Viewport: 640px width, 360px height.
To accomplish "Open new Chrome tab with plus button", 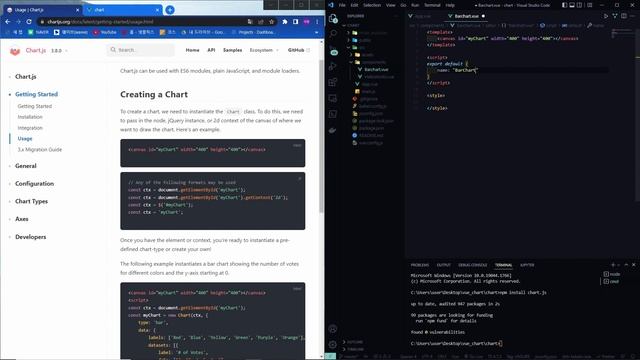I will click(170, 10).
